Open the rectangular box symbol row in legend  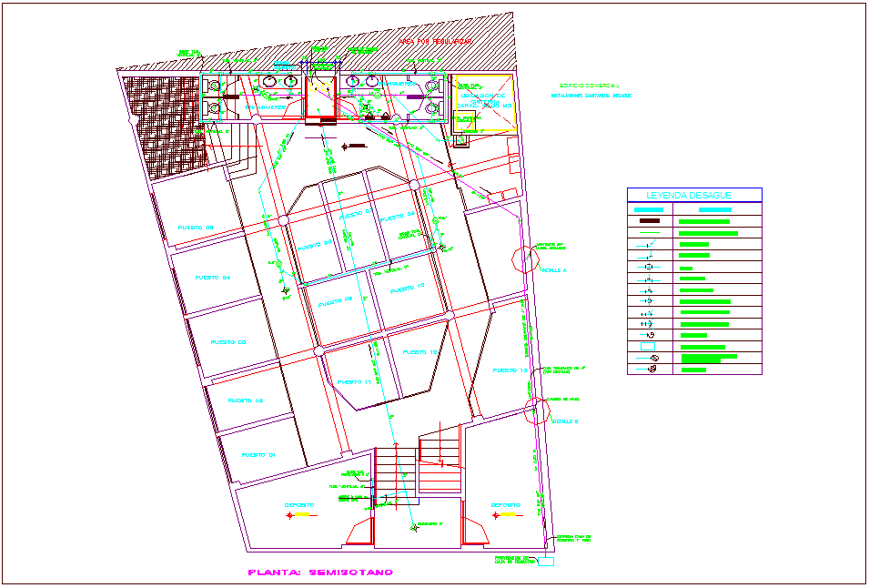click(x=648, y=345)
